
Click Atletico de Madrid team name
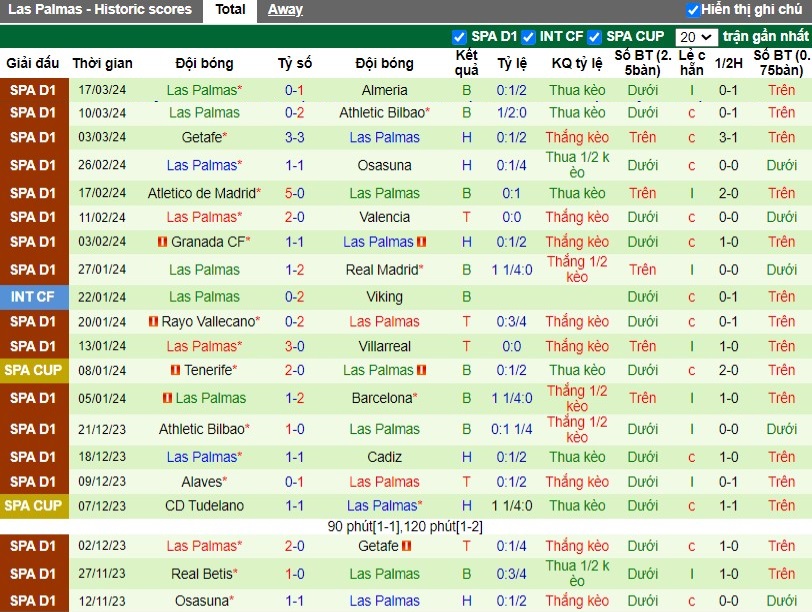point(201,193)
